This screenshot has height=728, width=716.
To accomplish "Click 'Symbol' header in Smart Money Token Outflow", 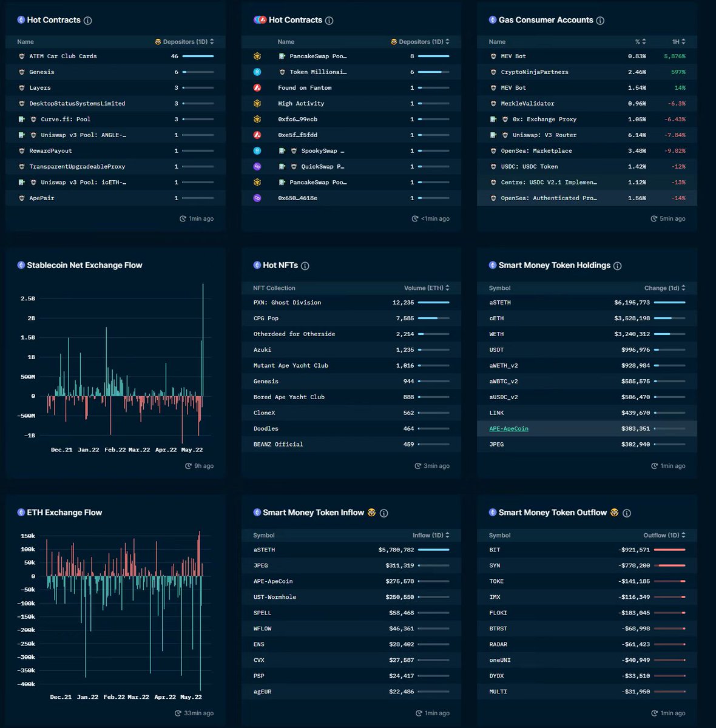I will (499, 535).
